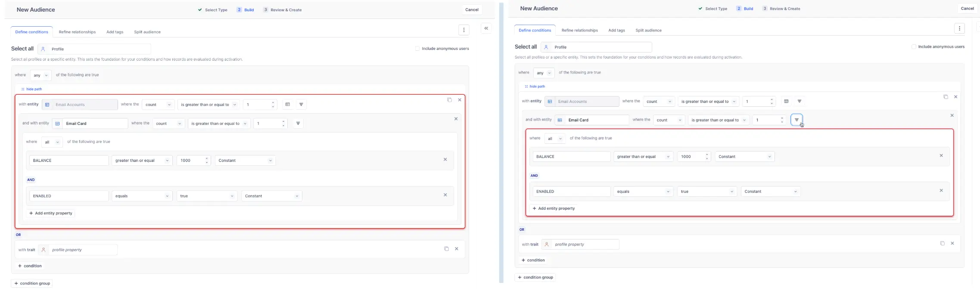This screenshot has height=295, width=980.
Task: Click the highlighted filter icon on Email Card, right pane
Action: click(796, 120)
